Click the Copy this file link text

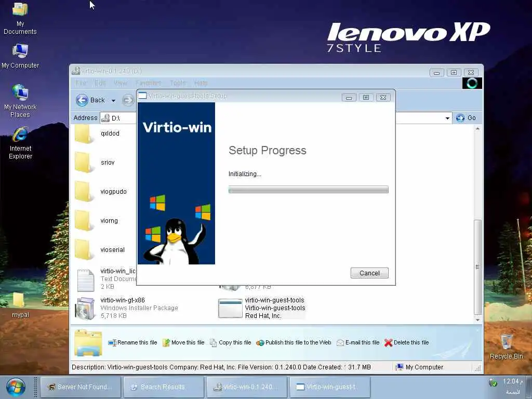pyautogui.click(x=235, y=343)
